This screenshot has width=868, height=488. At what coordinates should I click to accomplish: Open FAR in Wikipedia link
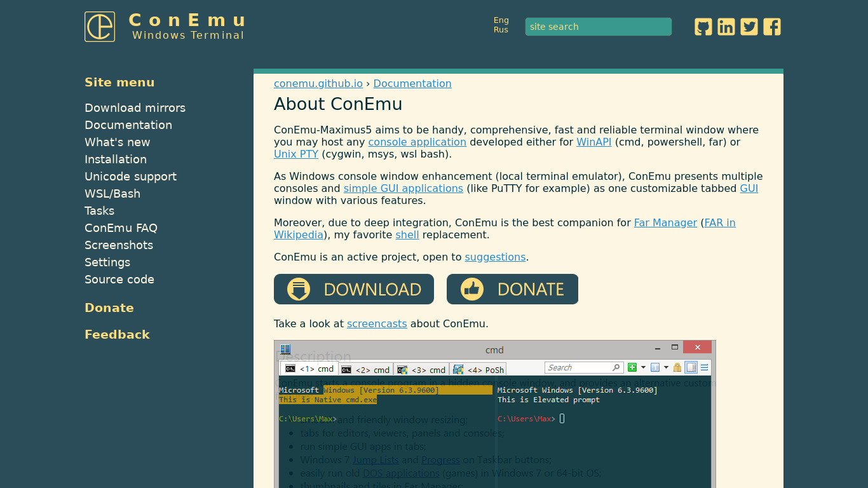click(x=719, y=223)
